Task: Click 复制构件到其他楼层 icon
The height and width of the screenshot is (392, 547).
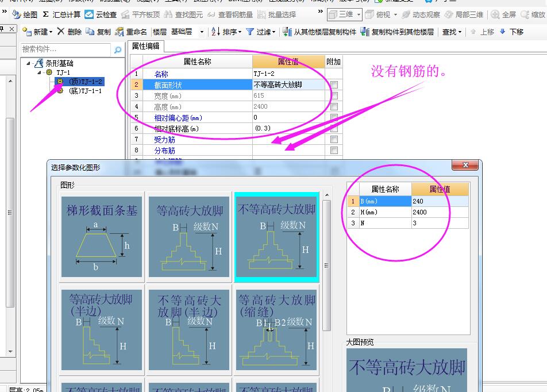Action: [x=365, y=32]
